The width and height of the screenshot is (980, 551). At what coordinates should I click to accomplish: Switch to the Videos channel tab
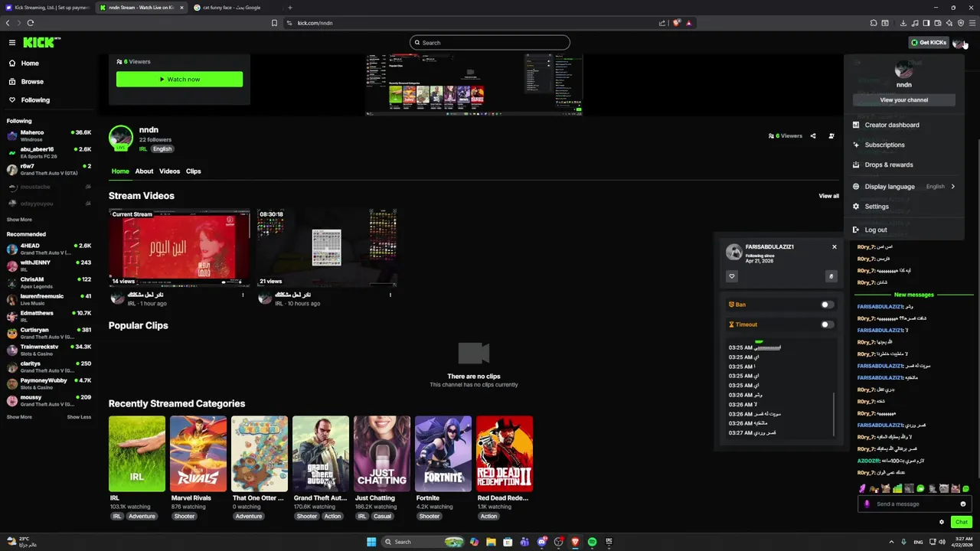tap(169, 171)
